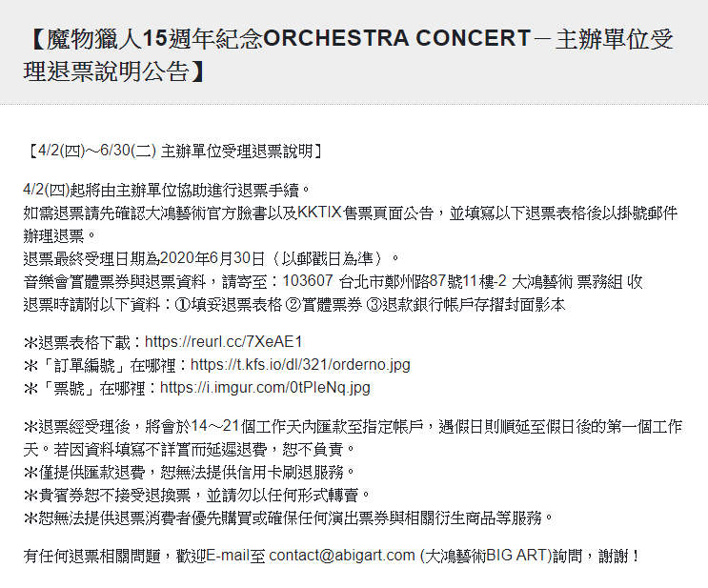Open the t.kfs.io orderno.jpg link
The image size is (708, 588).
[300, 365]
